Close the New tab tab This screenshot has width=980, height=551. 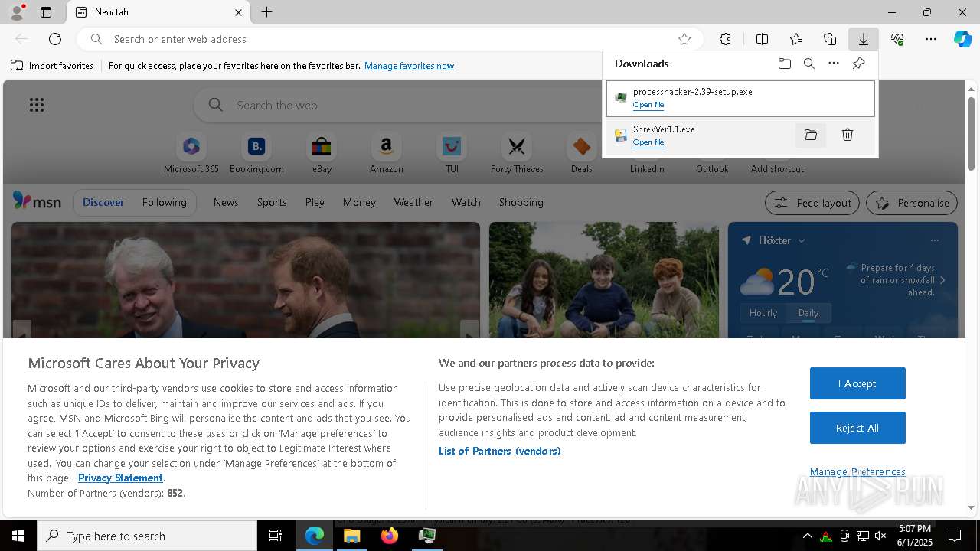point(238,12)
